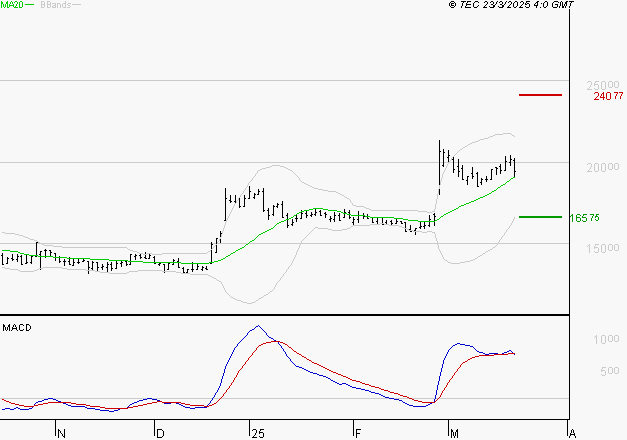Click the A month axis label
Viewport: 627px width, 440px height.
(572, 434)
